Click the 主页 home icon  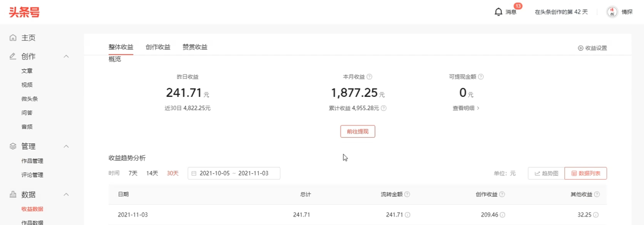coord(13,38)
